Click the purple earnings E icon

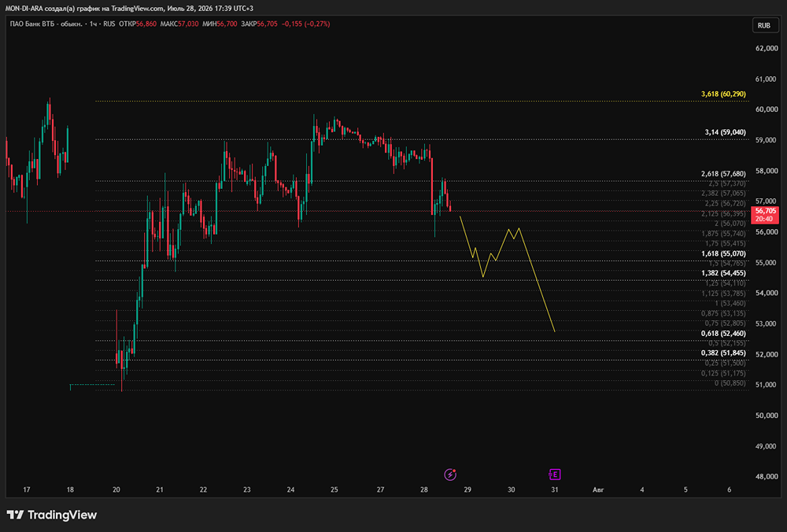[x=555, y=475]
